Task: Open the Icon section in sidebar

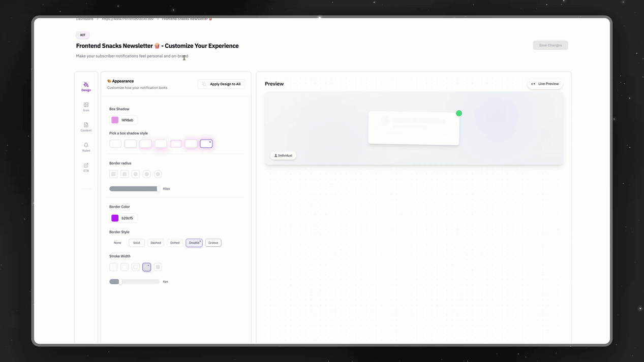Action: (86, 107)
